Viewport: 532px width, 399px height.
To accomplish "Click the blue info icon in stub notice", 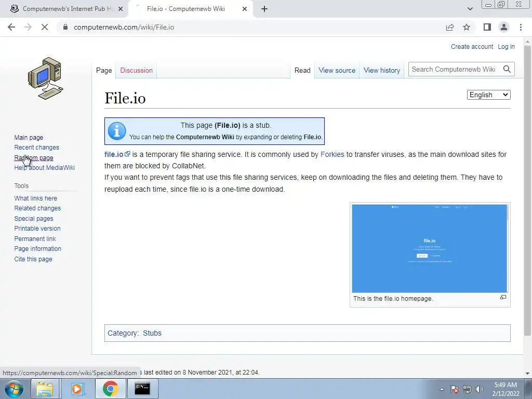I will click(117, 131).
